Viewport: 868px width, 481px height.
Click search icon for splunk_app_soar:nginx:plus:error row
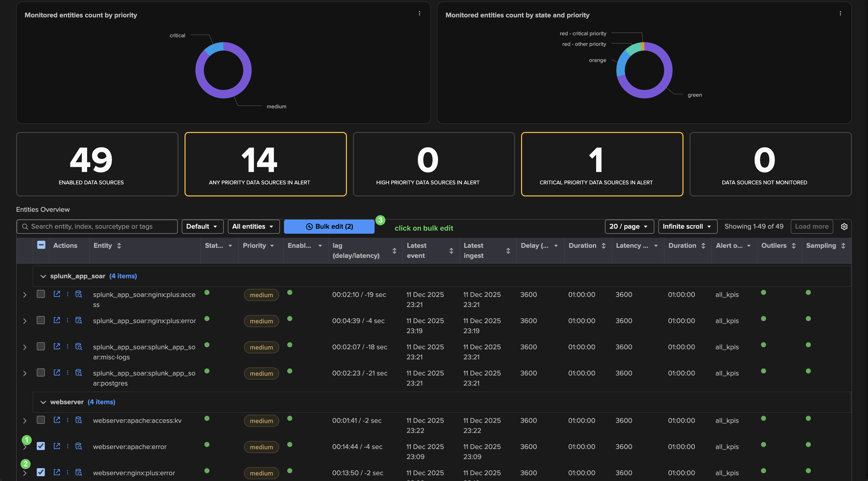(x=79, y=320)
